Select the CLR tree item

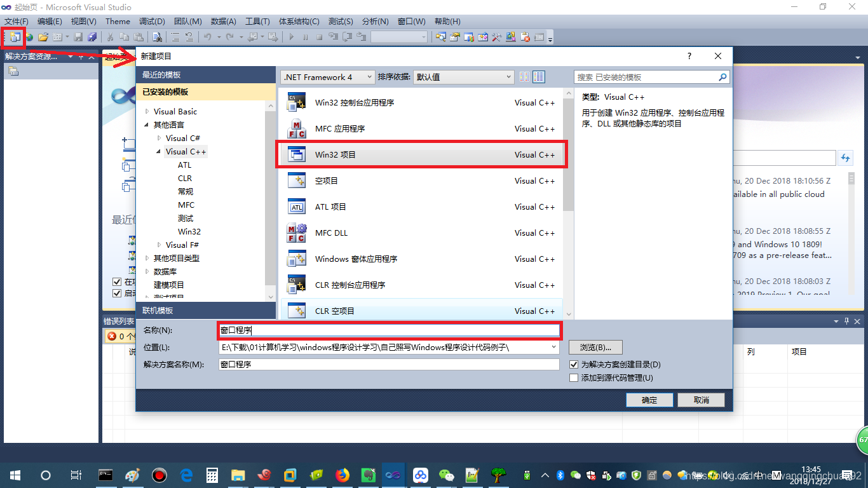[x=185, y=178]
